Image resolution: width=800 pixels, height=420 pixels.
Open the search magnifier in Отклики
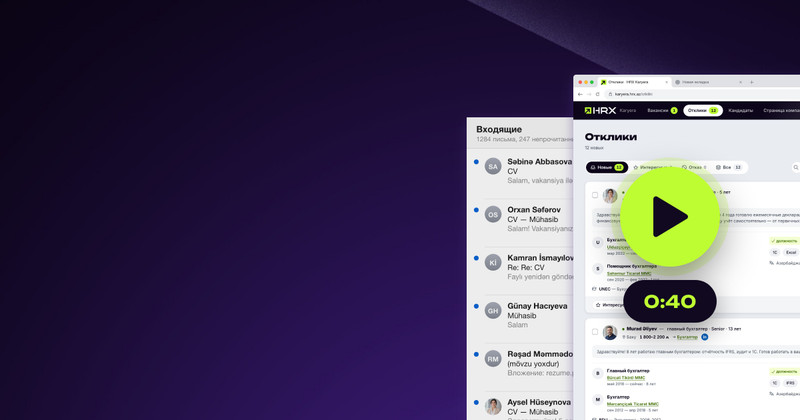pos(796,167)
